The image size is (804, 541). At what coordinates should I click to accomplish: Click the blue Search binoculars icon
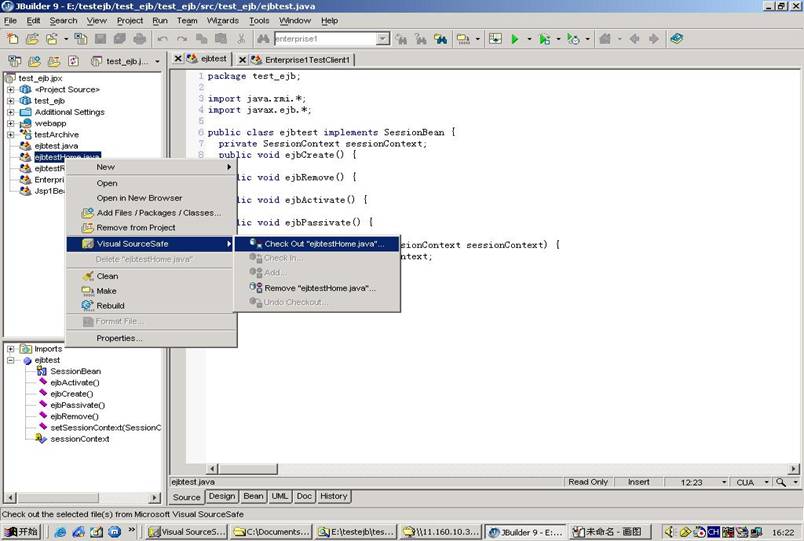[440, 39]
